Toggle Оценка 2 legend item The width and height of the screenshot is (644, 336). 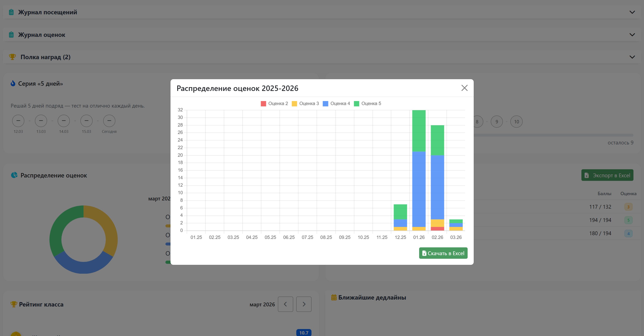(274, 103)
